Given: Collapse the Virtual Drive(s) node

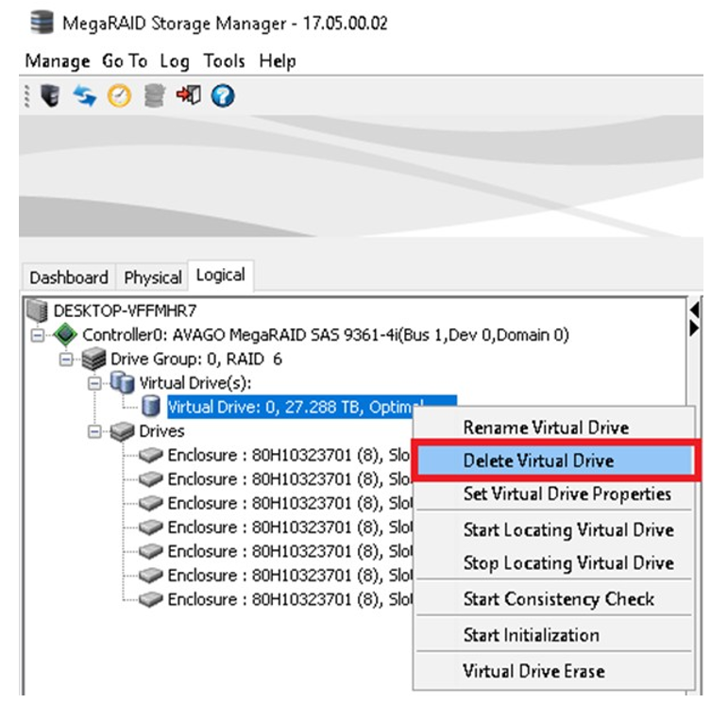Looking at the screenshot, I should pos(94,383).
